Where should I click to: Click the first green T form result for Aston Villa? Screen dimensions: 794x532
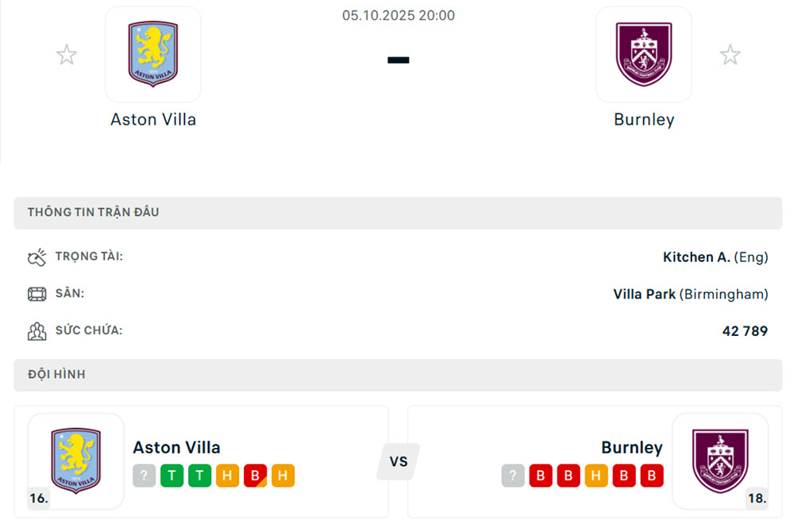click(172, 475)
